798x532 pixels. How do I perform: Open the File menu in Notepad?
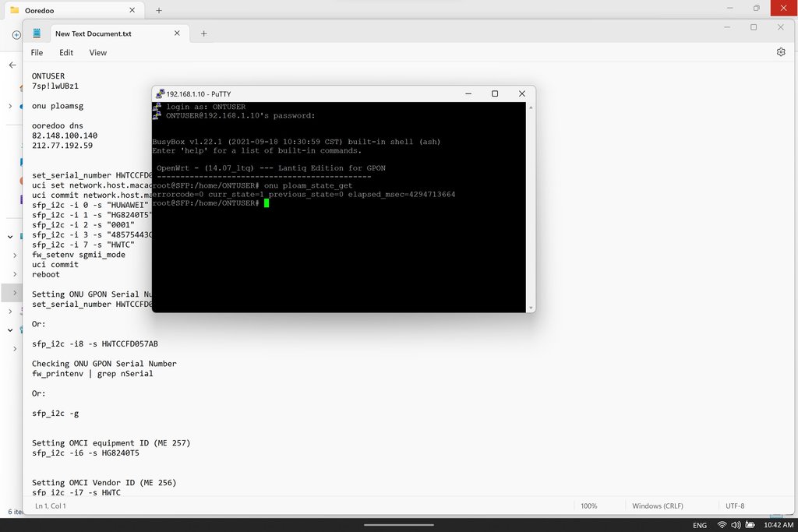coord(37,53)
